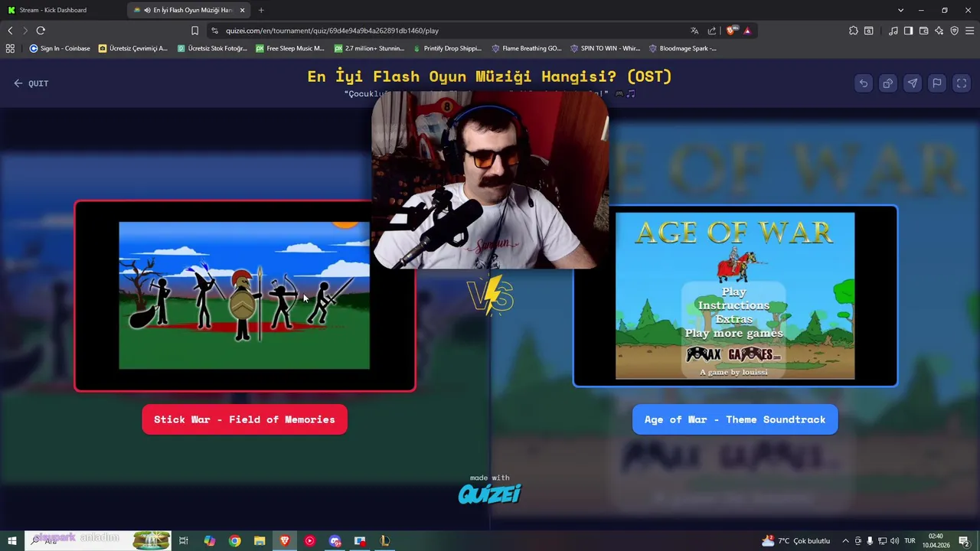The height and width of the screenshot is (551, 980).
Task: Open the Brave VPN shield icon
Action: click(x=954, y=31)
